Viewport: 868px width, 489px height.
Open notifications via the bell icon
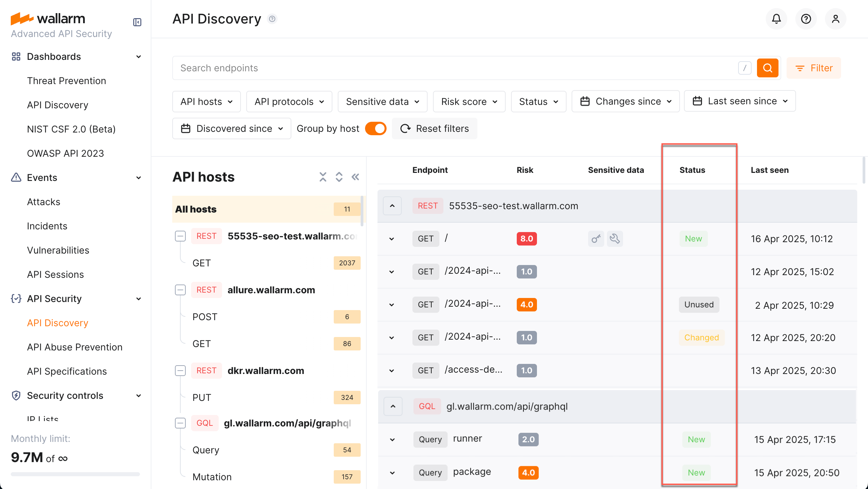coord(776,19)
